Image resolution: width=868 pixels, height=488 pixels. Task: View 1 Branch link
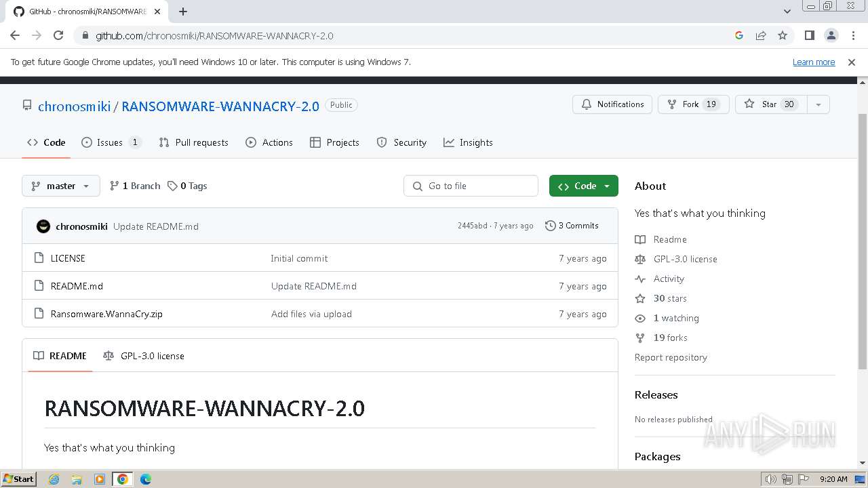pyautogui.click(x=135, y=186)
